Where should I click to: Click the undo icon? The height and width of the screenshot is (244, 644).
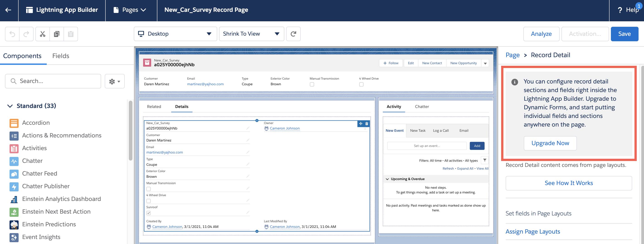coord(12,34)
